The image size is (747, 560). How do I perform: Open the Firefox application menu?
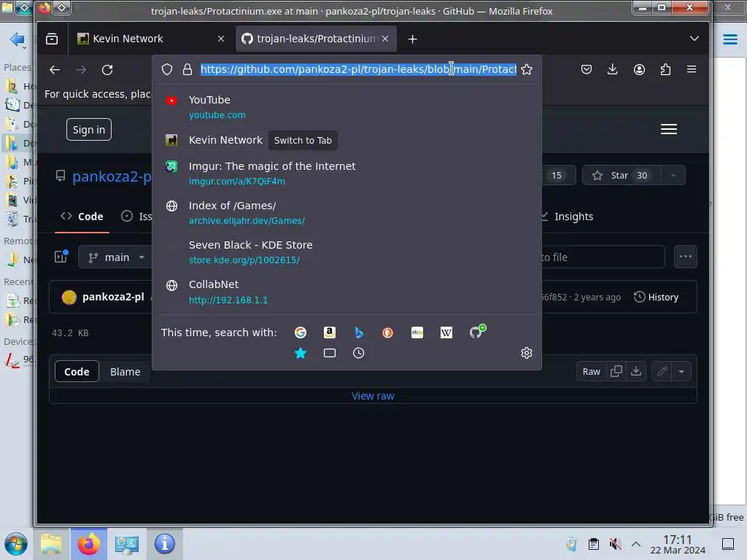coord(692,69)
